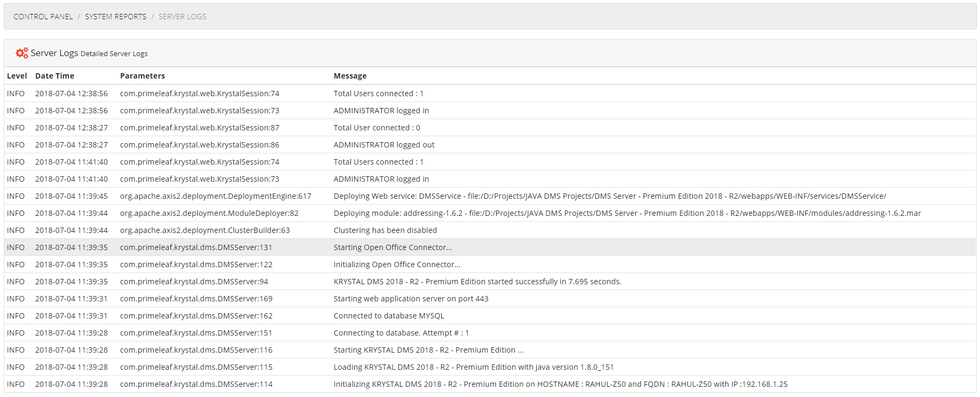Click parameter KrystalSession:87
This screenshot has width=980, height=397.
pos(200,128)
